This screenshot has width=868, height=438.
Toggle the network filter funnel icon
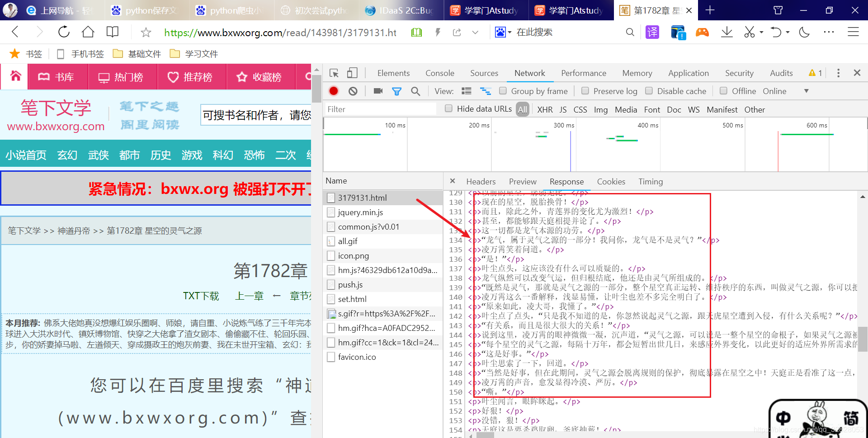(396, 91)
